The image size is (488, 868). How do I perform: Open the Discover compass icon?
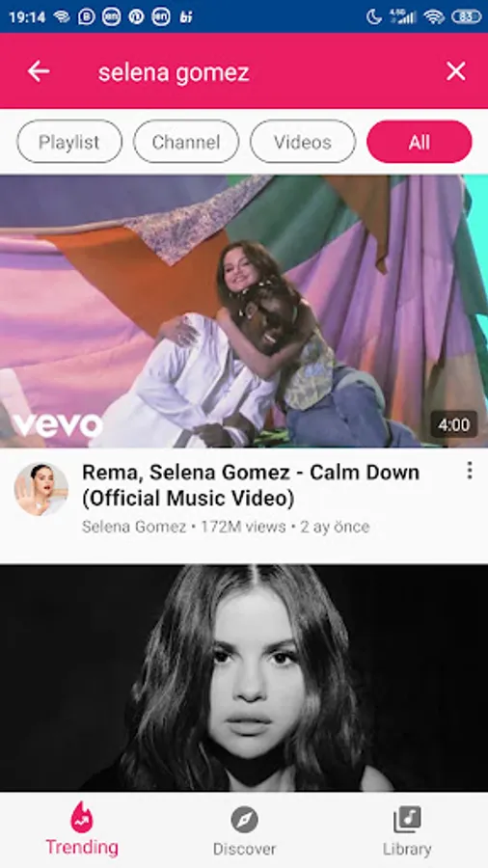coord(244,820)
